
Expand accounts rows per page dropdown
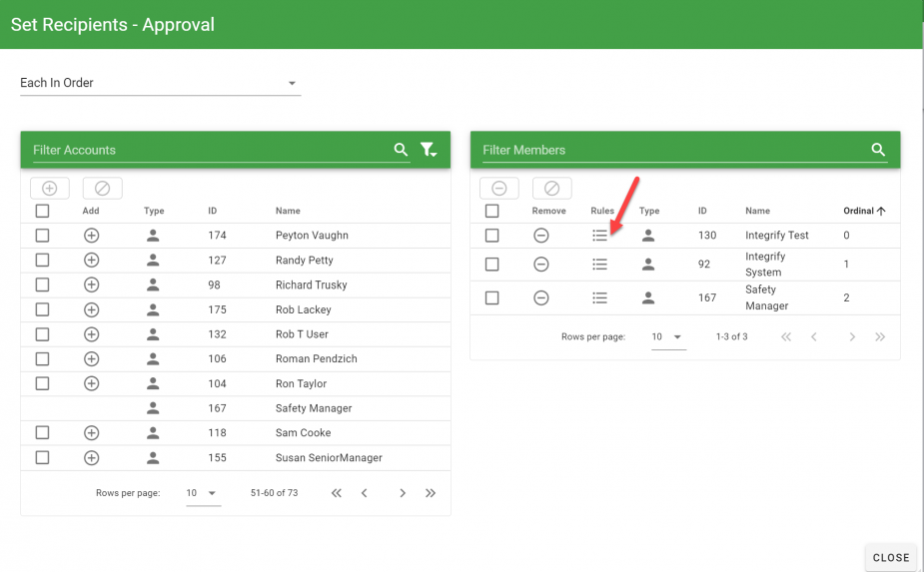[x=203, y=493]
